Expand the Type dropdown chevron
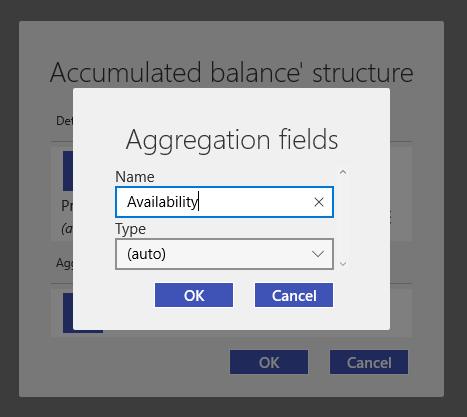 318,254
